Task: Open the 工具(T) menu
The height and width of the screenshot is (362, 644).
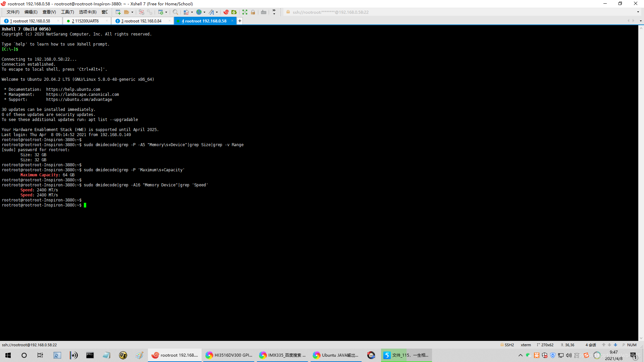Action: coord(67,12)
